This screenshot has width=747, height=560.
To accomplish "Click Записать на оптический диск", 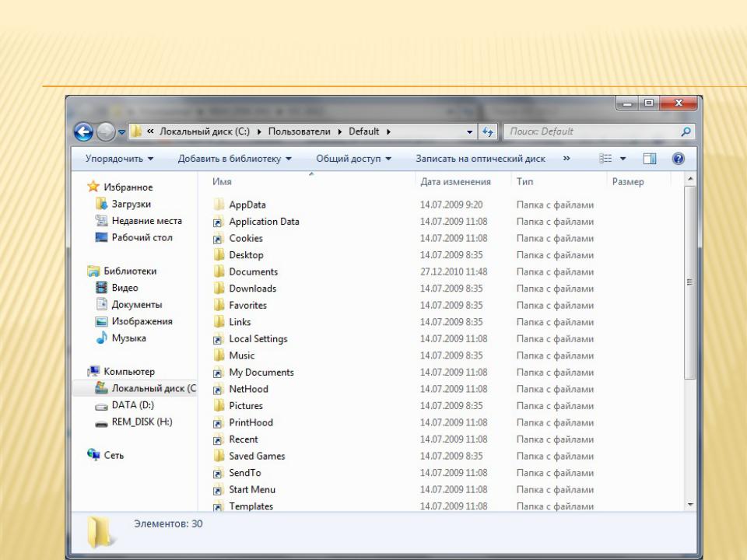I will click(x=480, y=159).
